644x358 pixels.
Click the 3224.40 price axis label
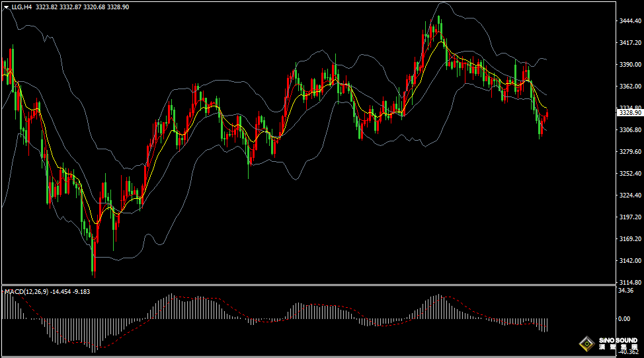pos(631,195)
